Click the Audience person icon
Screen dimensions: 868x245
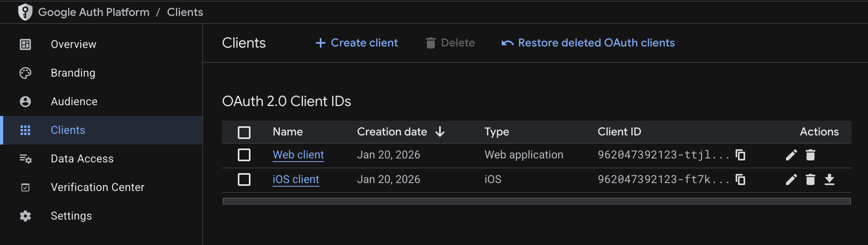25,102
